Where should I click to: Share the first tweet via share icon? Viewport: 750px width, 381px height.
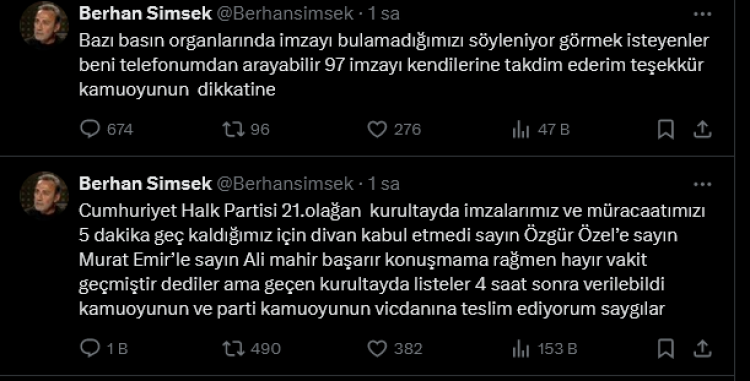tap(702, 129)
